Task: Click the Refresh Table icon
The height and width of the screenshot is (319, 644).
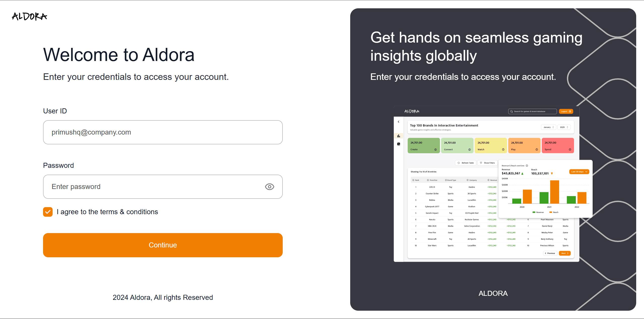Action: pos(459,163)
